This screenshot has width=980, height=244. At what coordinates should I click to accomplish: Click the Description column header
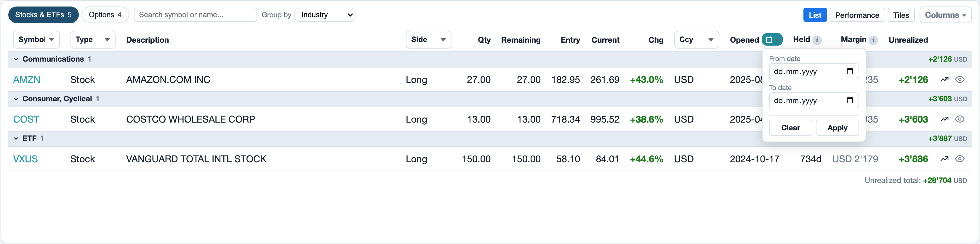click(x=148, y=40)
